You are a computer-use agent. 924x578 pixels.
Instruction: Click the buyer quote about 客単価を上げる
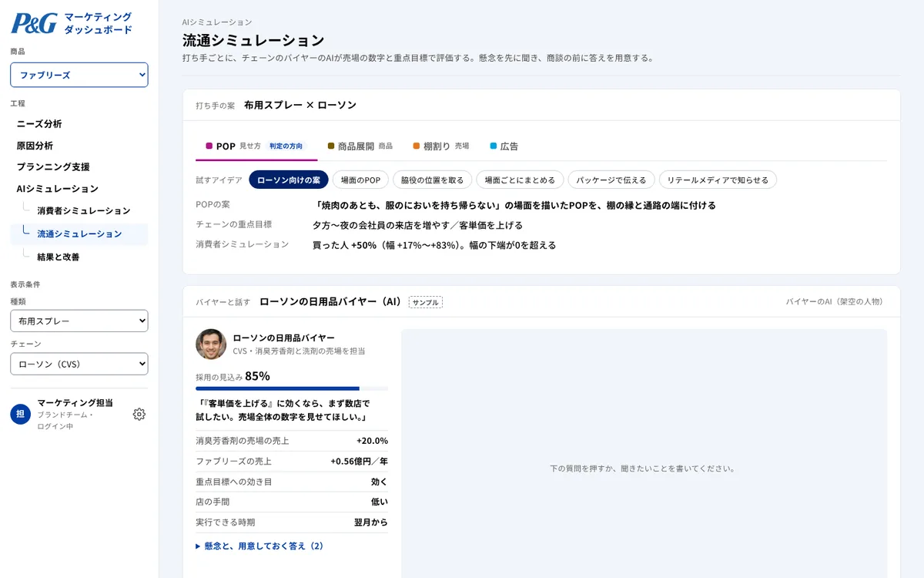point(283,410)
